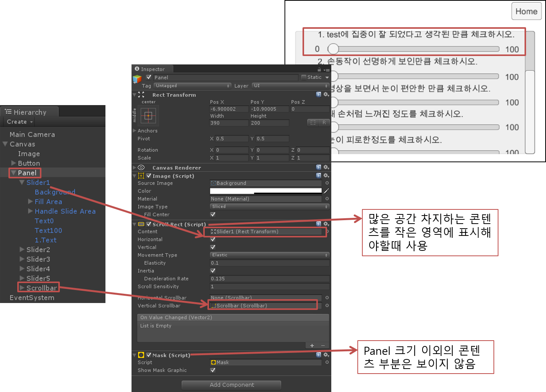
Task: Collapse Canvas in Hierarchy tree
Action: click(x=5, y=144)
